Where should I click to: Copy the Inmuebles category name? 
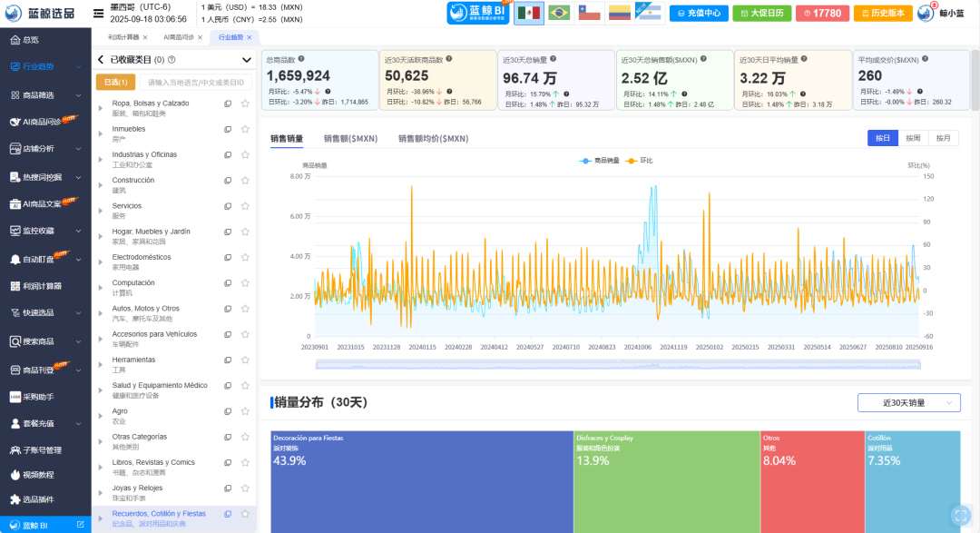(228, 129)
